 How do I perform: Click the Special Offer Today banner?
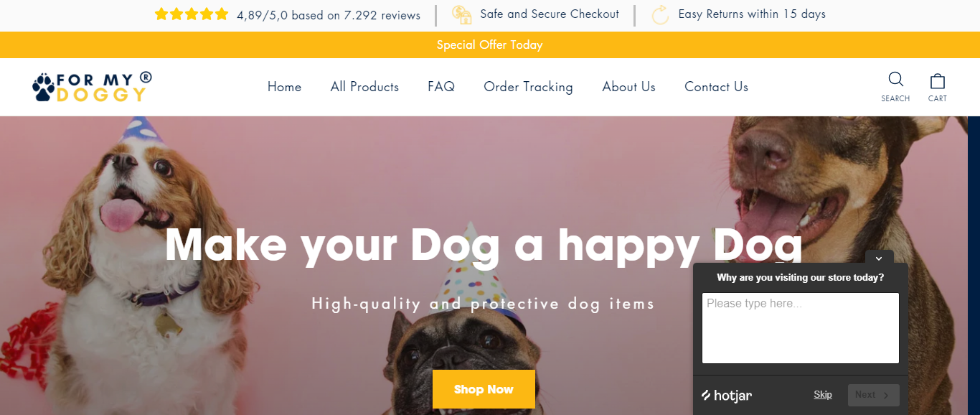point(490,45)
